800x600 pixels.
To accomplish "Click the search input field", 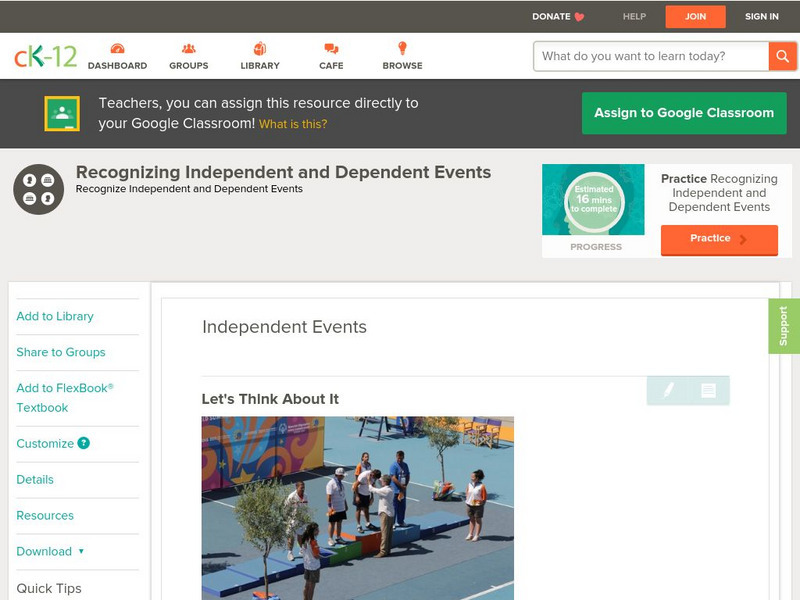I will [x=651, y=56].
